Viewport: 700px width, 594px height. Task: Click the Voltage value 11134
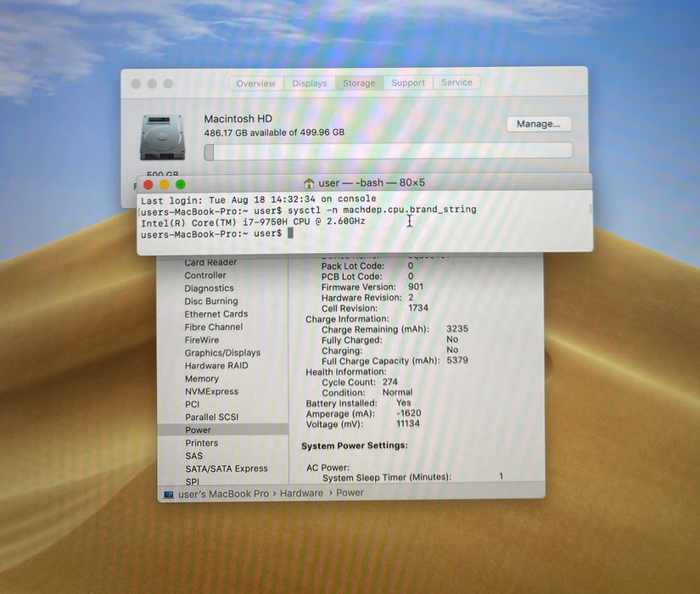408,423
